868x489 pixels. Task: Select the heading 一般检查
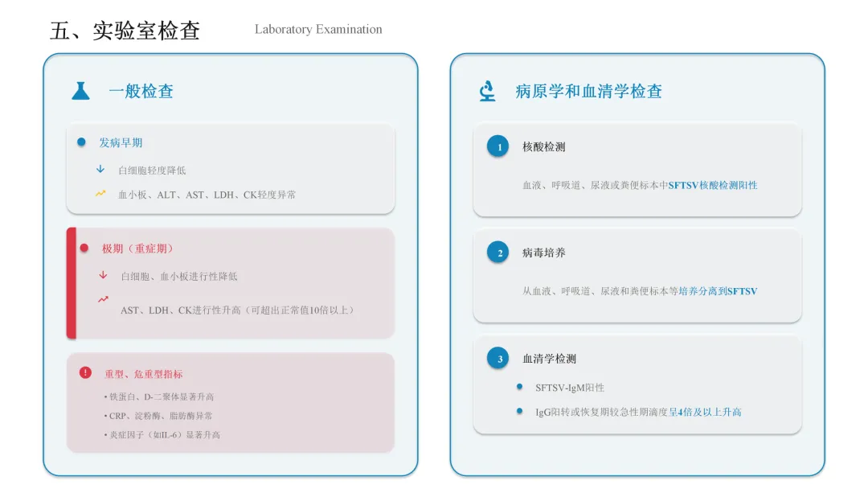(x=141, y=92)
